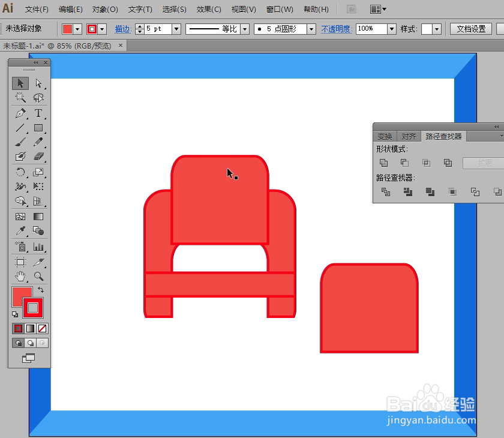
Task: Apply Minus Front shape mode
Action: (x=404, y=163)
